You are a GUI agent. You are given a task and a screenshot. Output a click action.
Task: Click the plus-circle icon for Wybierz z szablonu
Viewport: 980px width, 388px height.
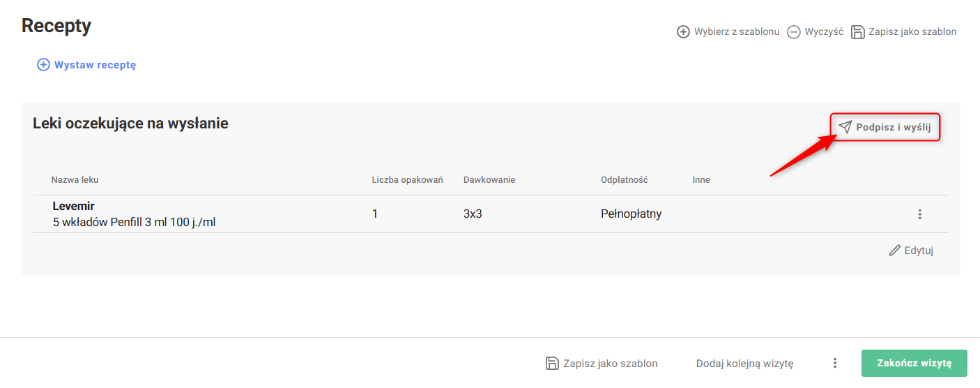coord(684,32)
